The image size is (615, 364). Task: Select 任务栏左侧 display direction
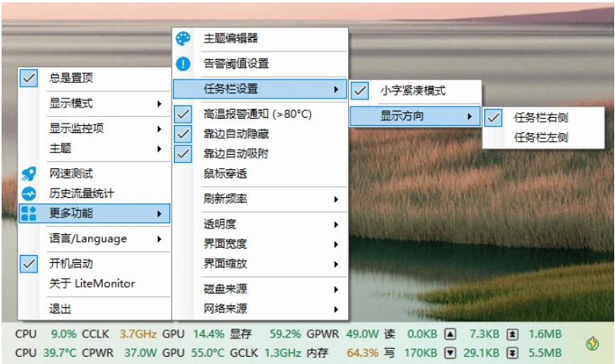coord(540,138)
